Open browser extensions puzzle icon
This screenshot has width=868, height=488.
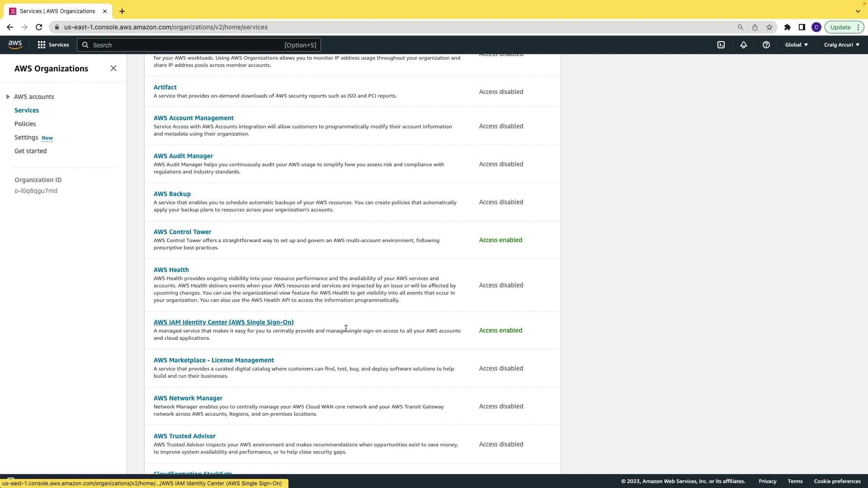pyautogui.click(x=787, y=27)
